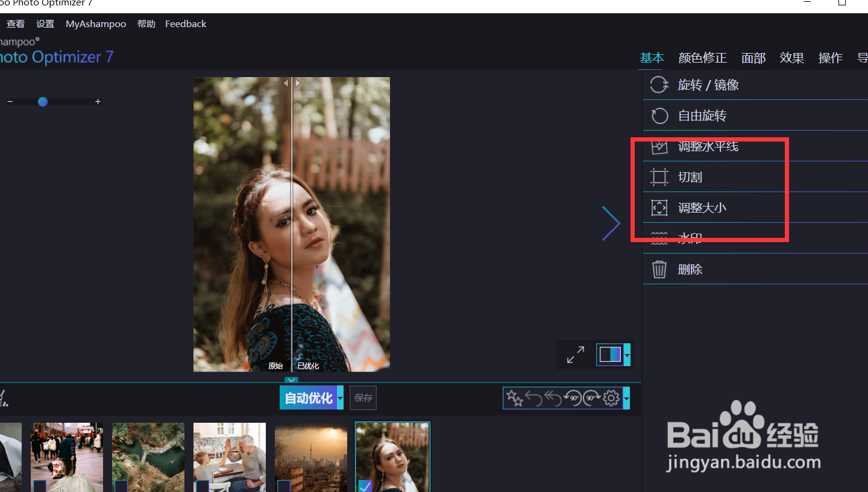Open the quick tools toolbar dropdown arrow

coord(626,398)
